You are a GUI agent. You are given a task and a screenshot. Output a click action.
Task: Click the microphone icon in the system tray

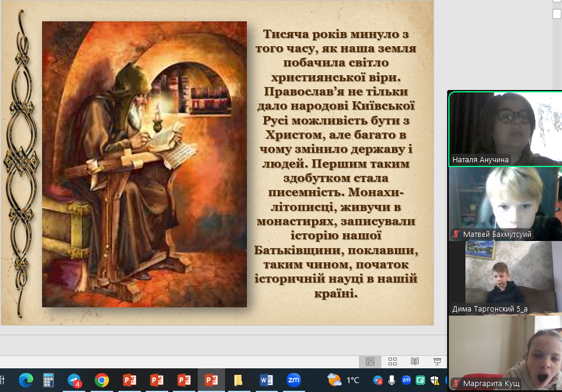point(392,380)
